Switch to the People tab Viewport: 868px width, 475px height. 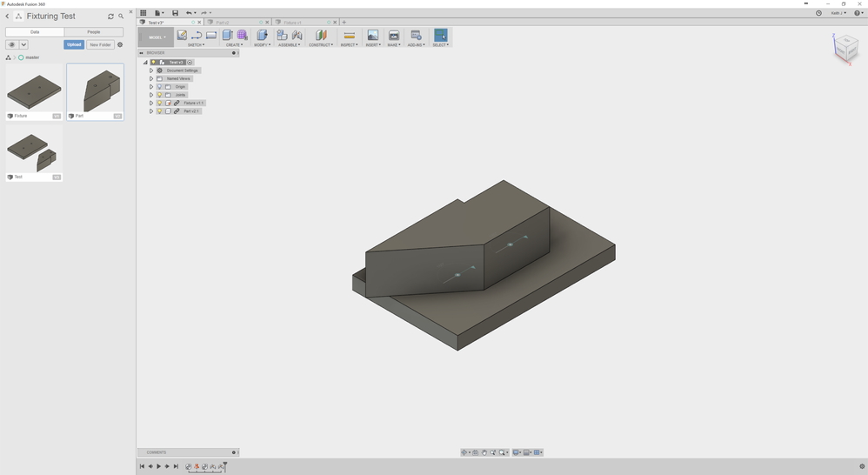pyautogui.click(x=94, y=32)
